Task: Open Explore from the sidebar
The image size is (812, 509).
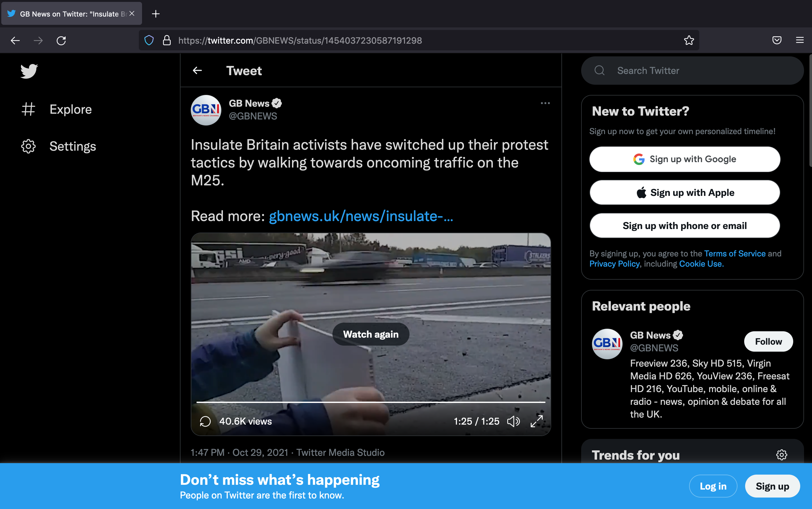Action: [x=70, y=109]
